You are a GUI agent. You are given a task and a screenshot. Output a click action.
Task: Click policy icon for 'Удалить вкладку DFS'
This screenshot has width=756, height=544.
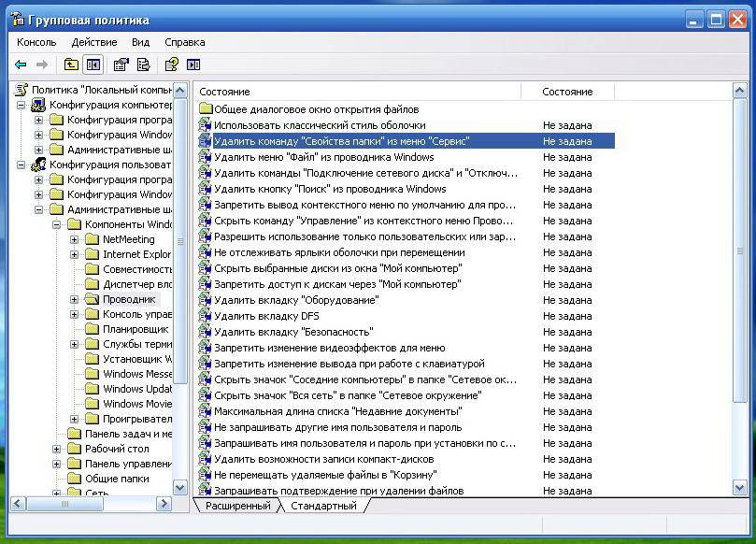205,316
